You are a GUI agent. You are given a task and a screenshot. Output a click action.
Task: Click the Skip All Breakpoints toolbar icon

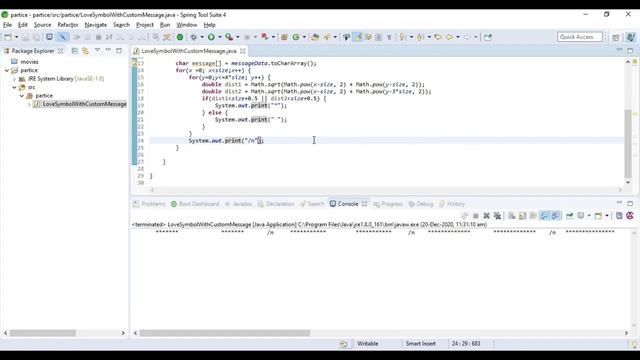click(x=62, y=37)
